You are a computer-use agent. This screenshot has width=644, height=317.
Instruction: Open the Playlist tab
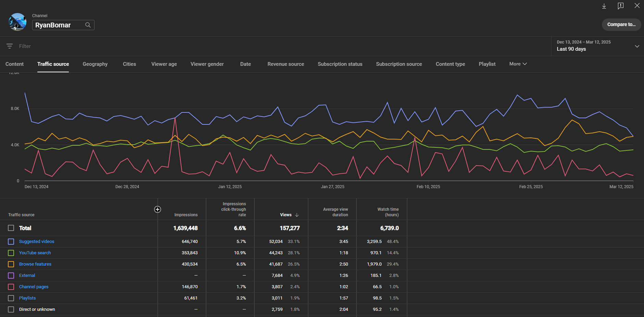pyautogui.click(x=487, y=64)
